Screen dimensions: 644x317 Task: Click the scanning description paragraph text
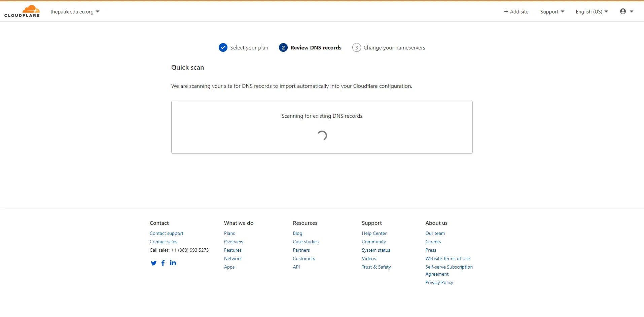[x=291, y=86]
